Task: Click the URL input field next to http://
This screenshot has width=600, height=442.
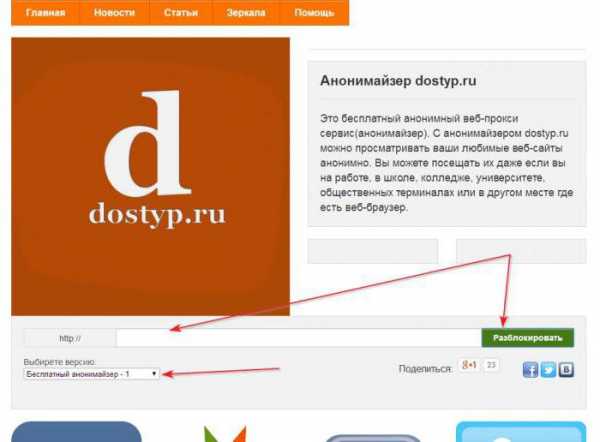Action: click(298, 338)
